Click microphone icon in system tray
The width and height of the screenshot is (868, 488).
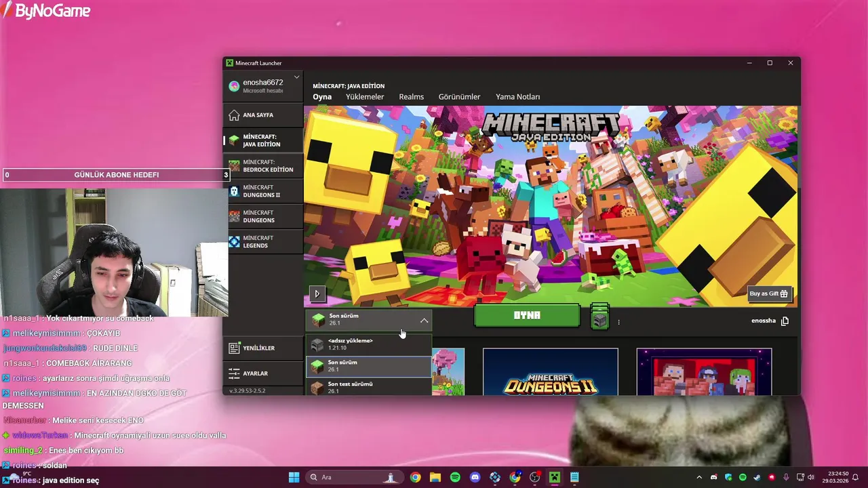786,477
